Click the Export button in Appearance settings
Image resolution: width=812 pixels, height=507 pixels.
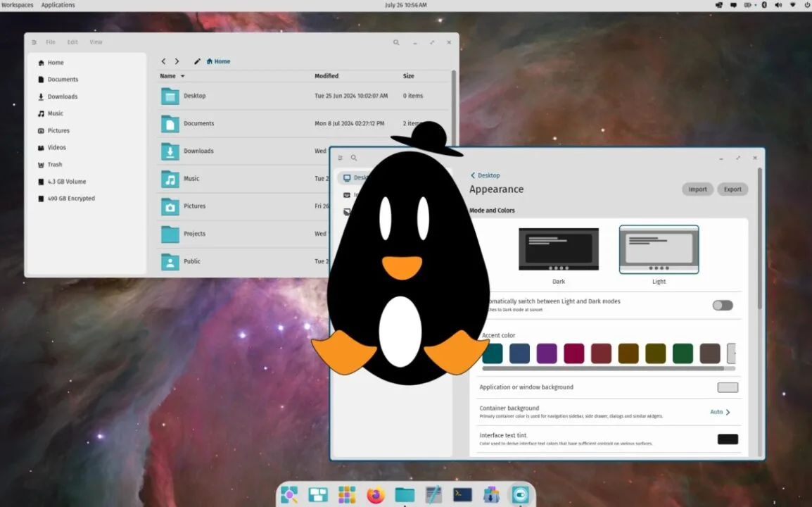point(732,189)
